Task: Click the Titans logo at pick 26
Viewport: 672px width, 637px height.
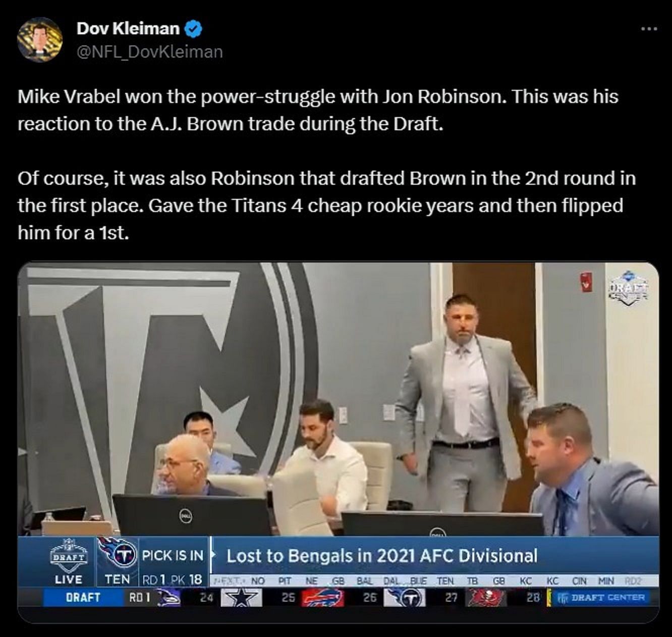Action: tap(405, 598)
